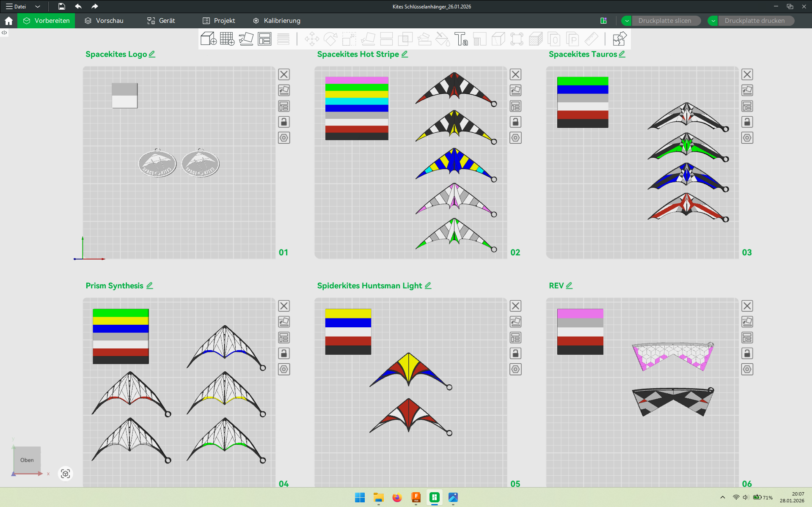Toggle the lock on Spacekites Logo plate
This screenshot has width=812, height=507.
(284, 122)
